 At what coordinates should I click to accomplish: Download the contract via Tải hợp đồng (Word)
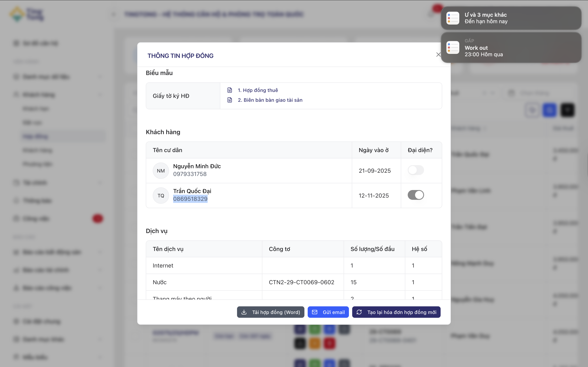276,312
